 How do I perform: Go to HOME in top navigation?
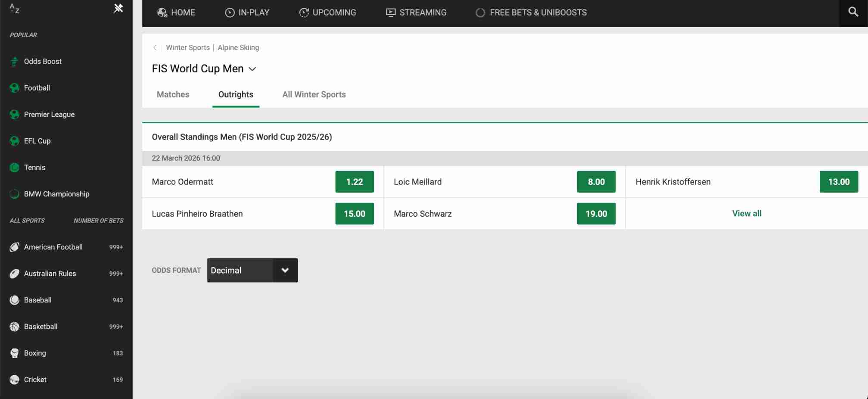pyautogui.click(x=176, y=12)
